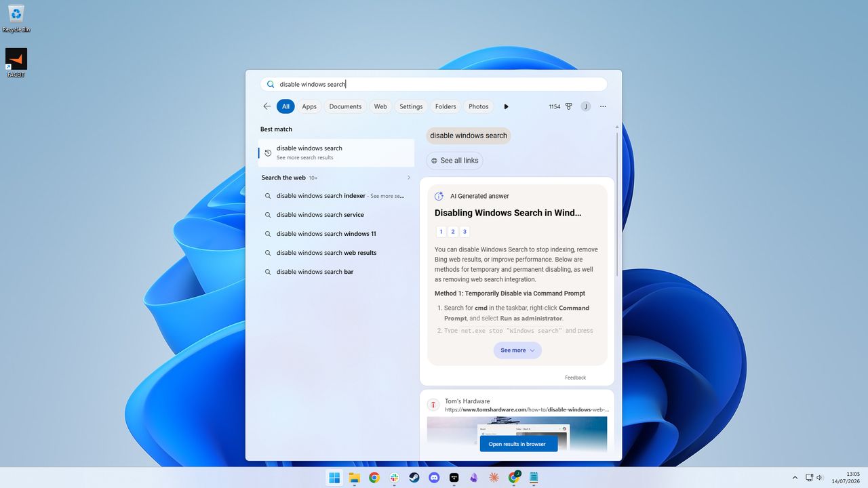
Task: Click the history icon beside the best match
Action: (x=268, y=153)
